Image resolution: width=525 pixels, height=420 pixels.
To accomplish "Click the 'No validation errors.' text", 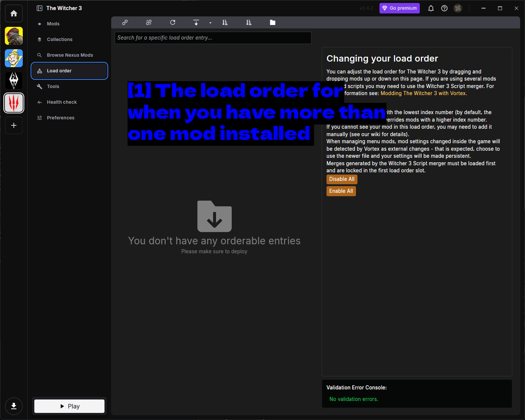I will [x=354, y=399].
